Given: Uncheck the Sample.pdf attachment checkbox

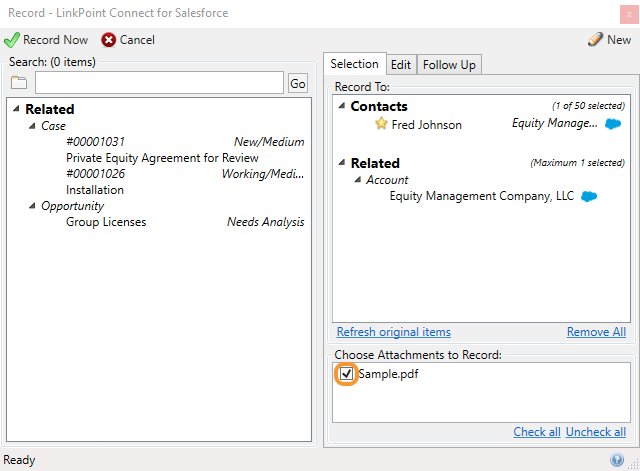Looking at the screenshot, I should click(x=347, y=373).
